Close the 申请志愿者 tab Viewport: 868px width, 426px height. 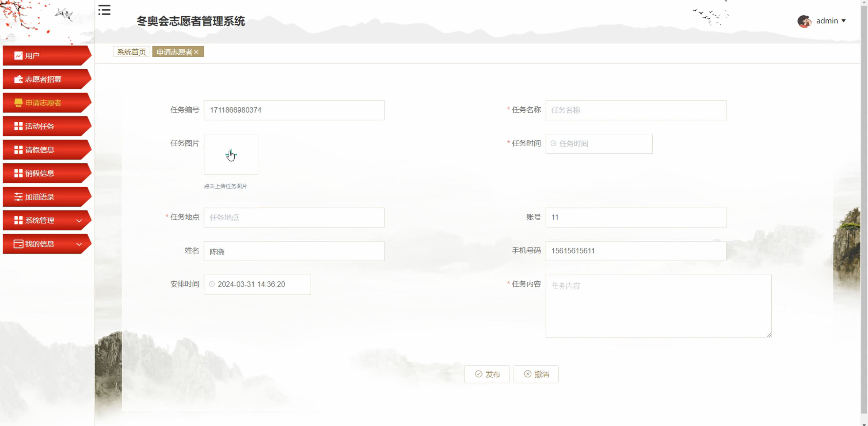point(196,52)
